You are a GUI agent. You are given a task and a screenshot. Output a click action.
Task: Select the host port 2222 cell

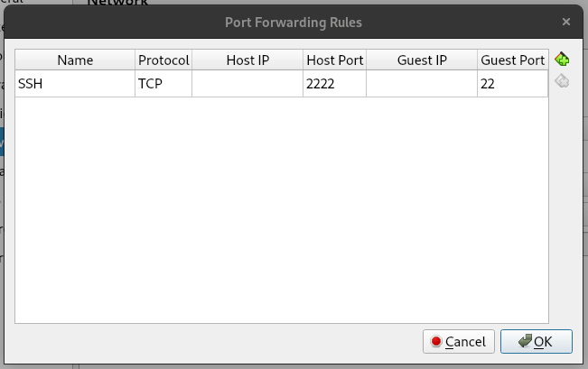335,84
